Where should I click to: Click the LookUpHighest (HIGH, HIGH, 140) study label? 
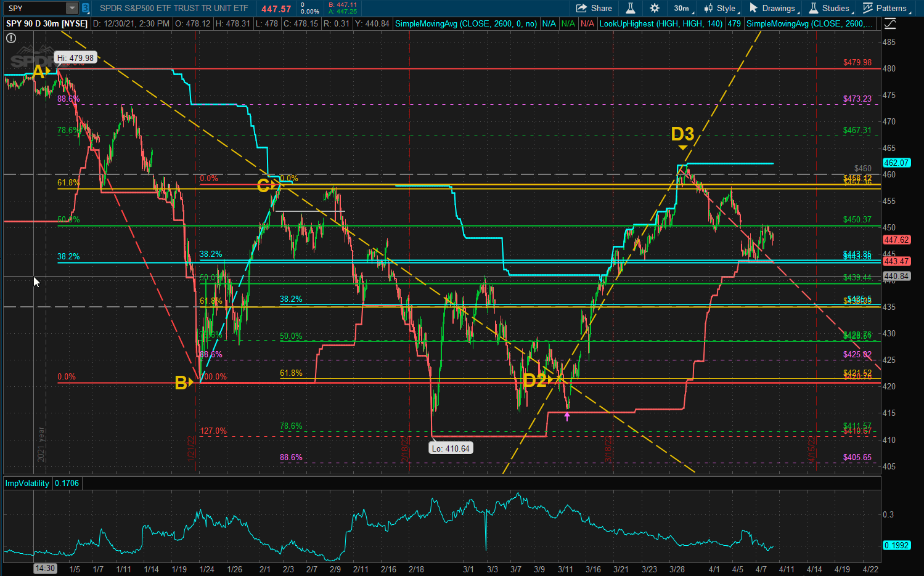[661, 23]
